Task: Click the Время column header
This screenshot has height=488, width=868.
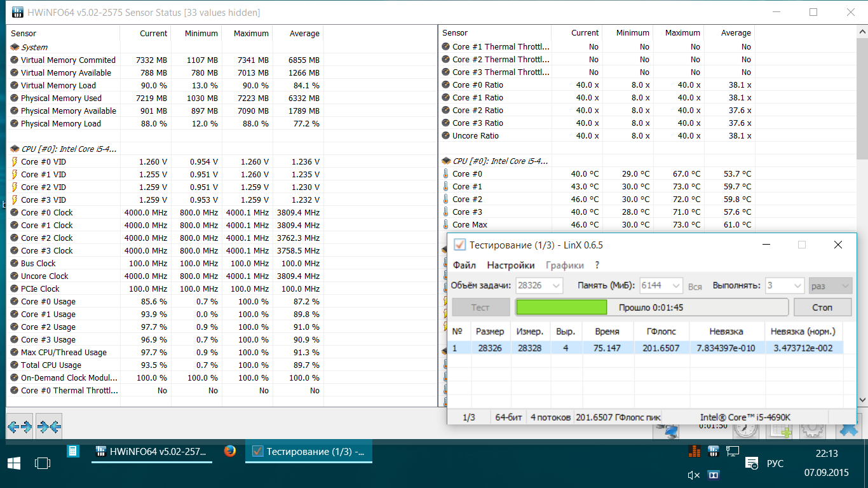Action: [x=607, y=331]
